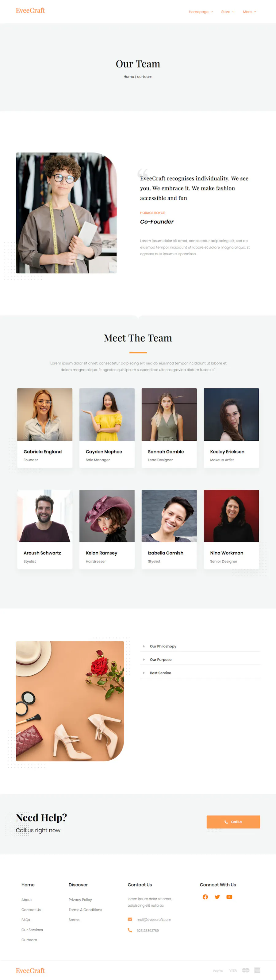Open the More navigation menu

(x=249, y=12)
